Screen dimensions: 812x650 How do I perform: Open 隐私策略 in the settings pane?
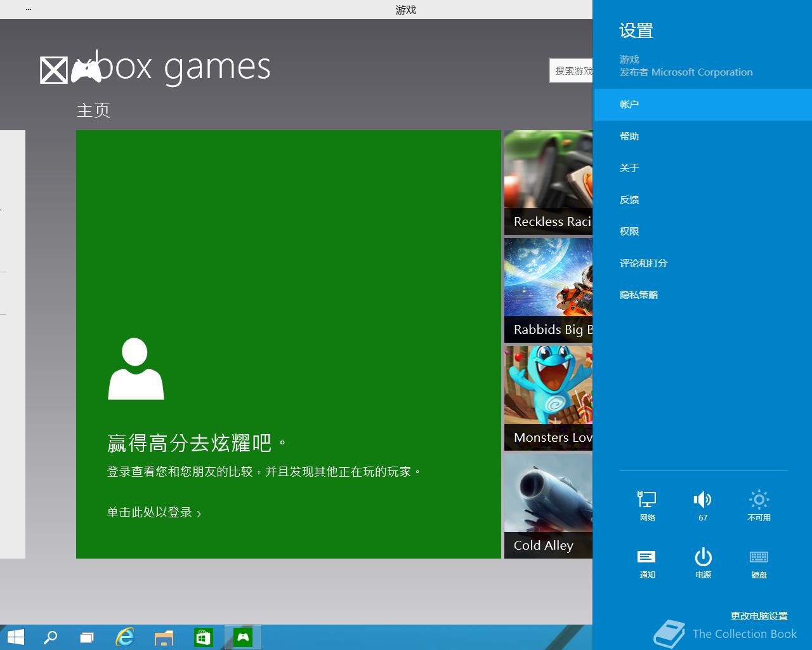(x=703, y=295)
